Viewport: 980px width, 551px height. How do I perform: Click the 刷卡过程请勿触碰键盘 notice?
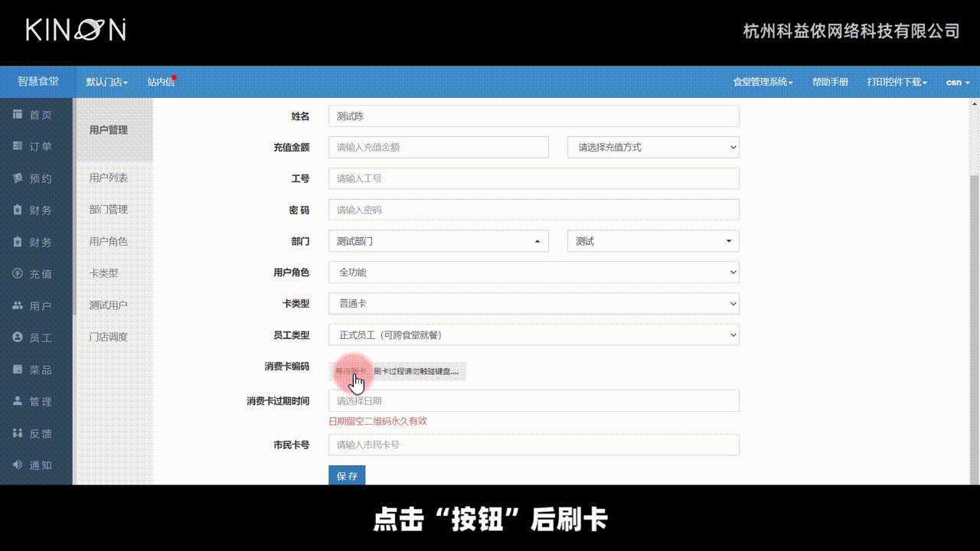tap(417, 371)
